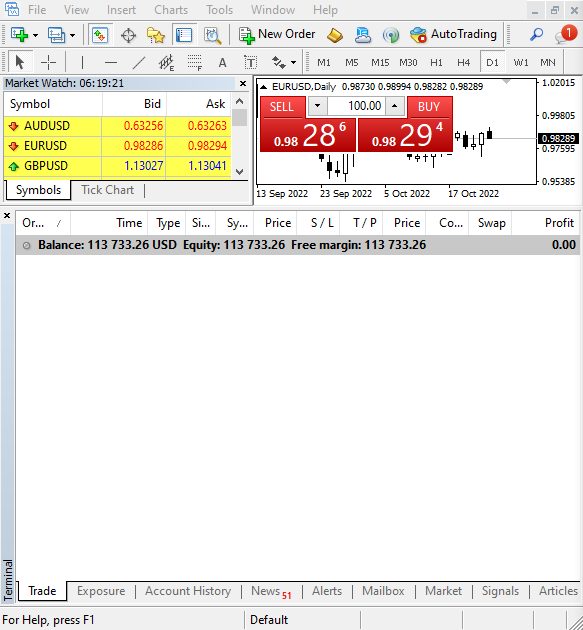The image size is (583, 630).
Task: Click Market Watch scrollbar up arrow
Action: [x=240, y=101]
